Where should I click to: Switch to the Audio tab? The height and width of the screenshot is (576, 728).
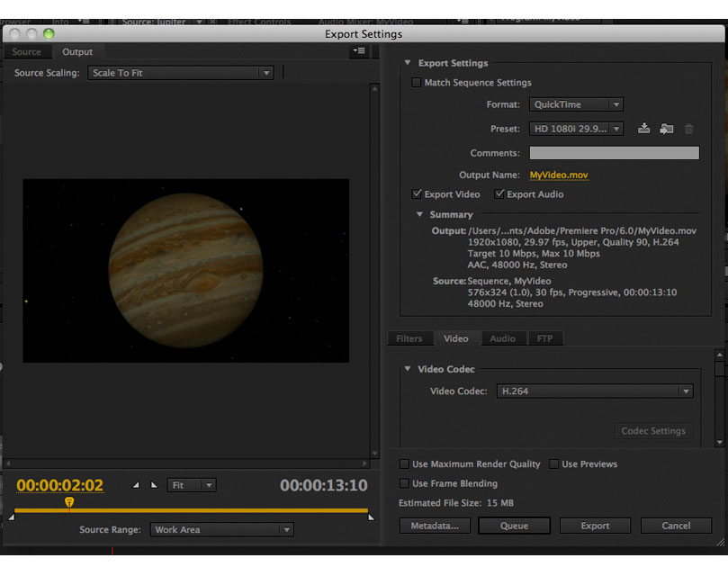pyautogui.click(x=503, y=338)
